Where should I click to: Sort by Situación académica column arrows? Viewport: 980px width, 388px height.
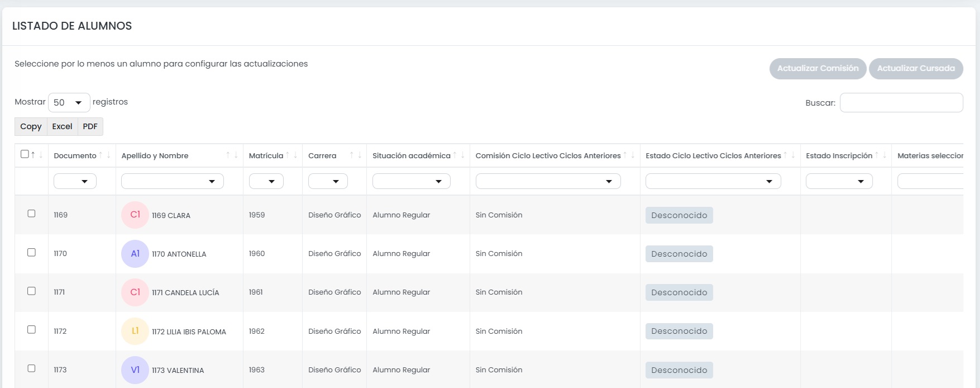(x=459, y=155)
